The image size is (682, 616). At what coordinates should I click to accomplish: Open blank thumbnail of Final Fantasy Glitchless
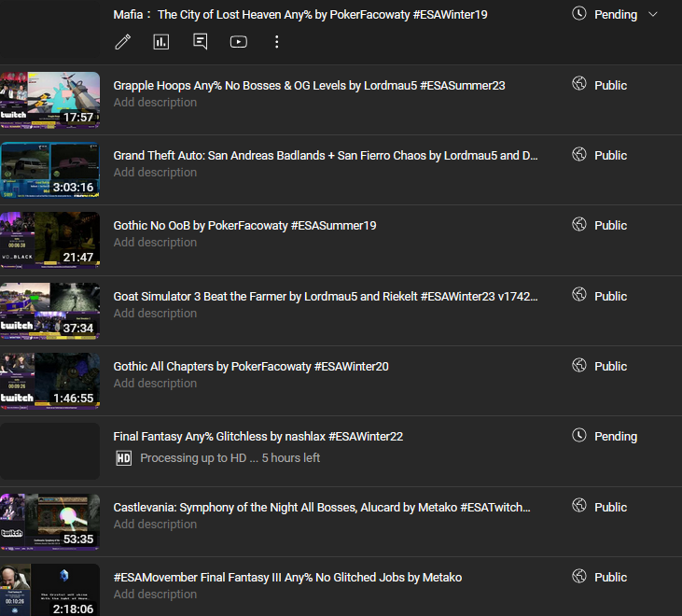pos(50,451)
